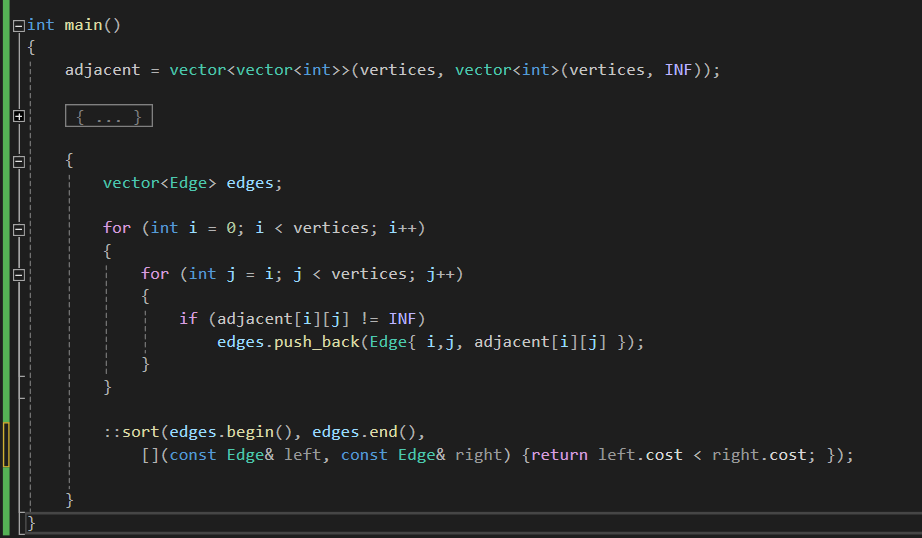Collapse the inner for loop over j
The width and height of the screenshot is (922, 538).
(x=19, y=275)
